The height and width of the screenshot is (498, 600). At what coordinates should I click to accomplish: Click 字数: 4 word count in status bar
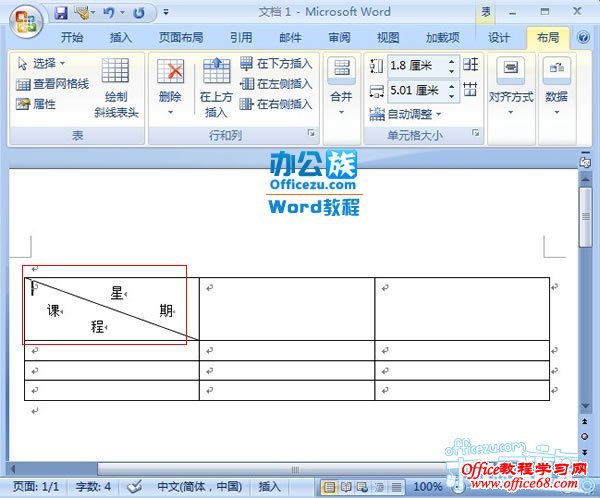tap(93, 487)
